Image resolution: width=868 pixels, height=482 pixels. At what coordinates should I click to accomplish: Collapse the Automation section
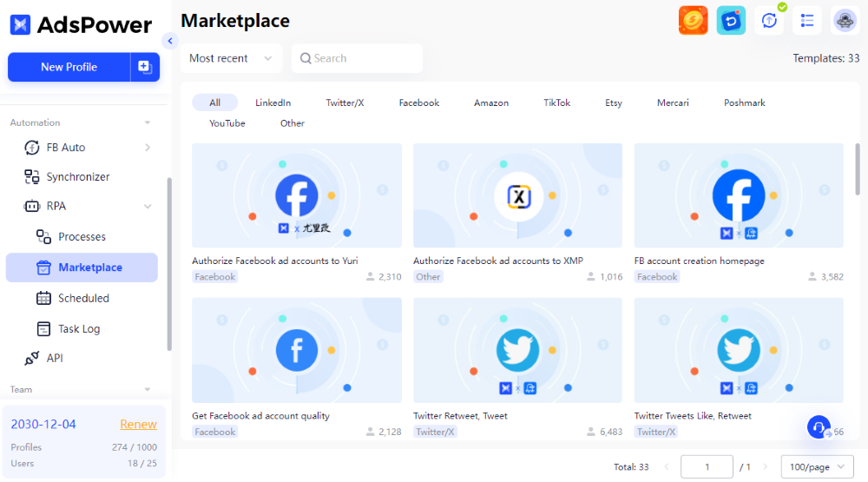(148, 122)
